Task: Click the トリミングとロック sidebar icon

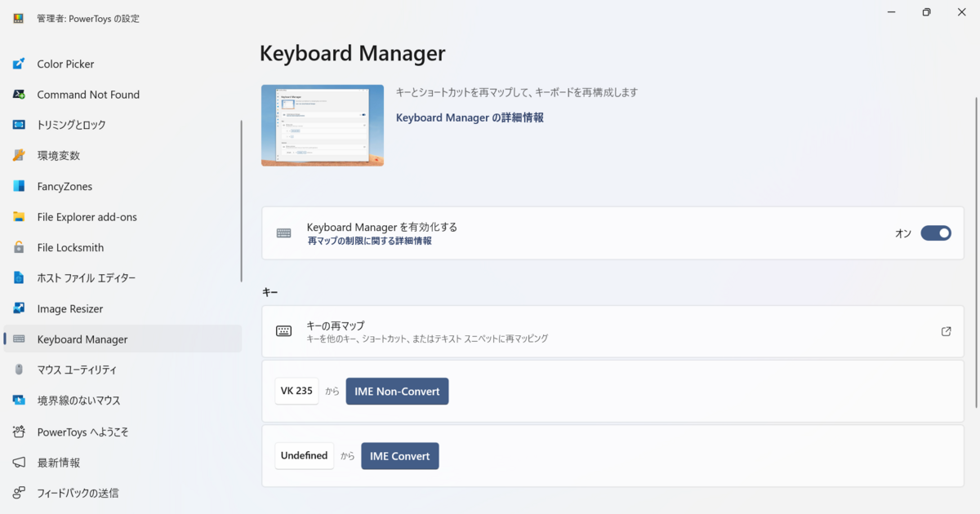Action: tap(19, 125)
